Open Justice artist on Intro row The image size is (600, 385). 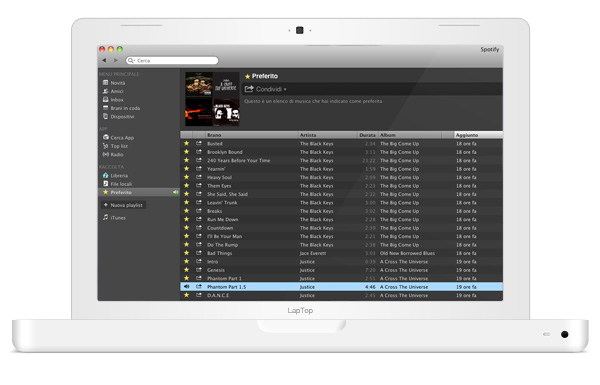(x=307, y=262)
